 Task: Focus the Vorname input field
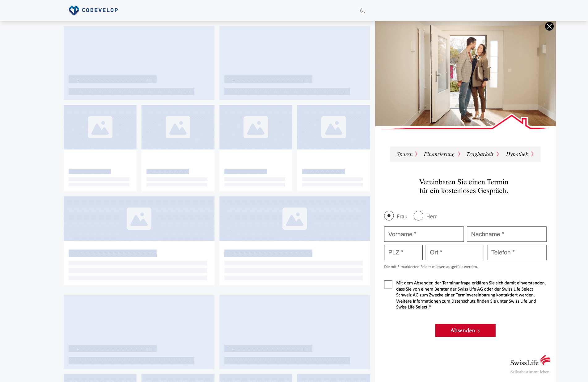424,234
